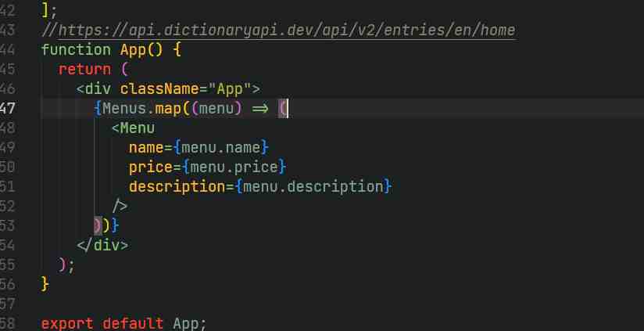Click the export keyword
Image resolution: width=644 pixels, height=331 pixels.
click(67, 324)
